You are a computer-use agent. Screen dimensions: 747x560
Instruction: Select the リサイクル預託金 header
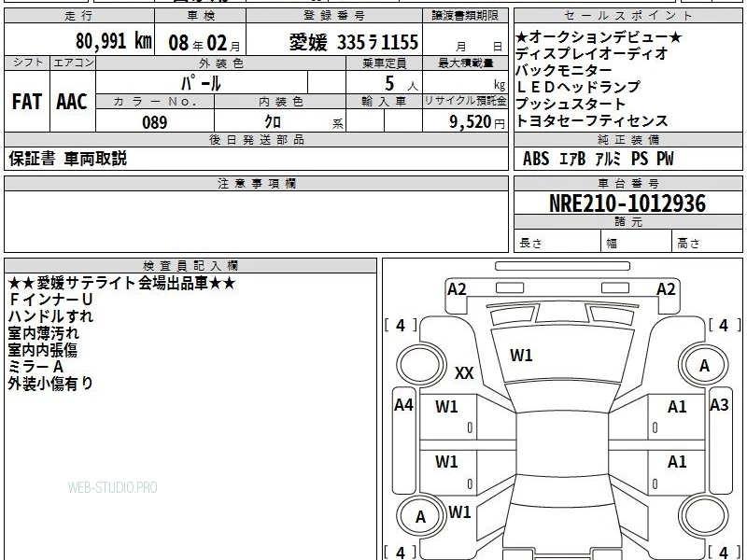[465, 101]
